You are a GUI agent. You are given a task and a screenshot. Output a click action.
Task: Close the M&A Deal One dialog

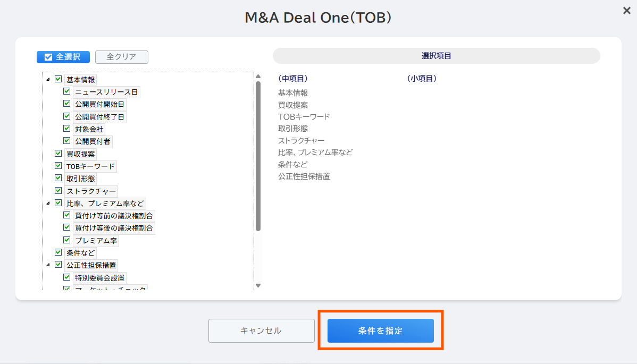point(626,11)
